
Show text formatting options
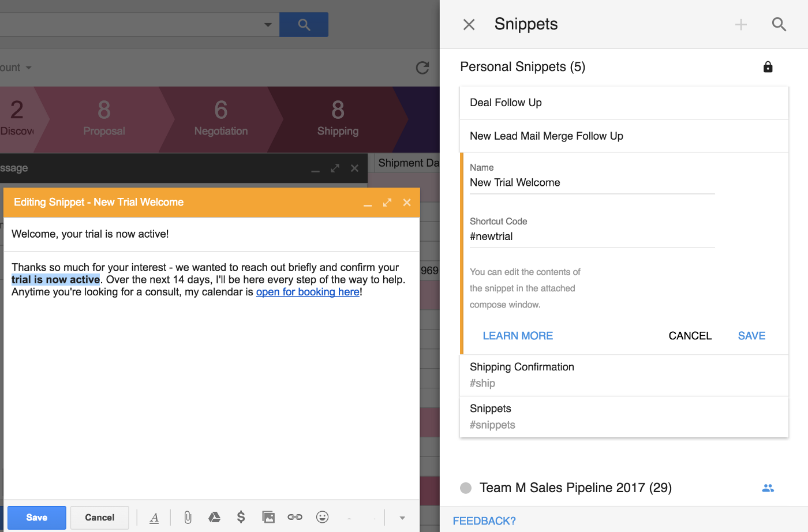[x=154, y=517]
